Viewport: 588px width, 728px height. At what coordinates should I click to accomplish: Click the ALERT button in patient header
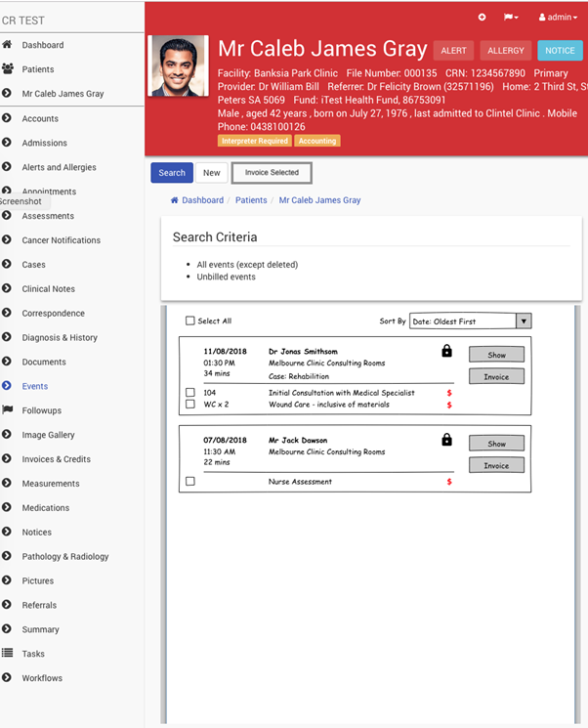tap(453, 51)
